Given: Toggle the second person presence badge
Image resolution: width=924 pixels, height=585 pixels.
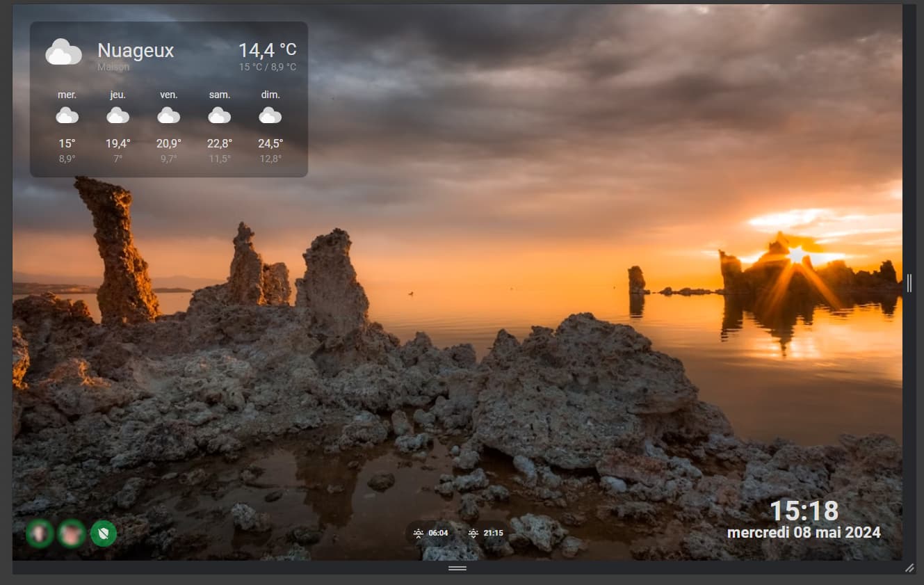Looking at the screenshot, I should coord(72,534).
